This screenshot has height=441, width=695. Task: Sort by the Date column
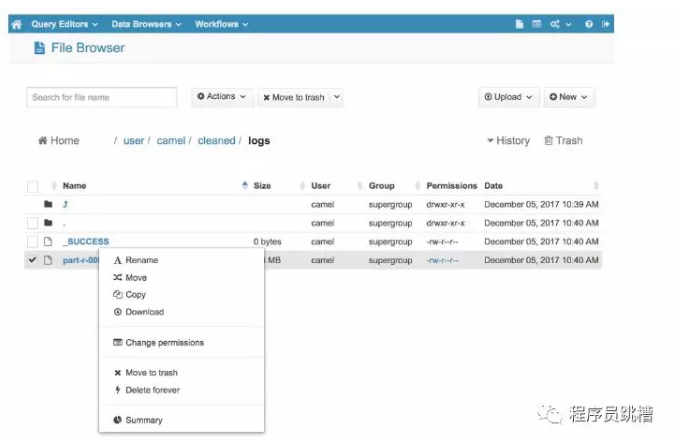pyautogui.click(x=493, y=186)
